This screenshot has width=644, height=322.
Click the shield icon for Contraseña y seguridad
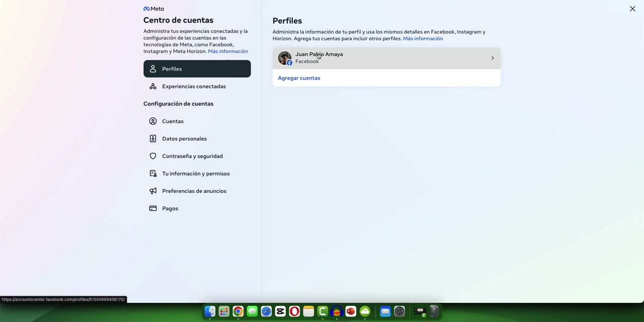pos(153,156)
